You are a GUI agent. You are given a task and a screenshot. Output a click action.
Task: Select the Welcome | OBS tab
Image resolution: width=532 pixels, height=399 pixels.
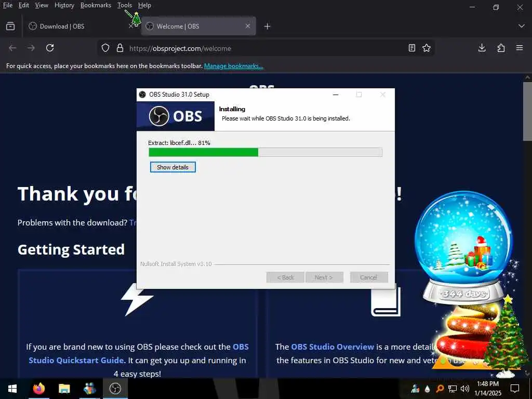pyautogui.click(x=198, y=26)
